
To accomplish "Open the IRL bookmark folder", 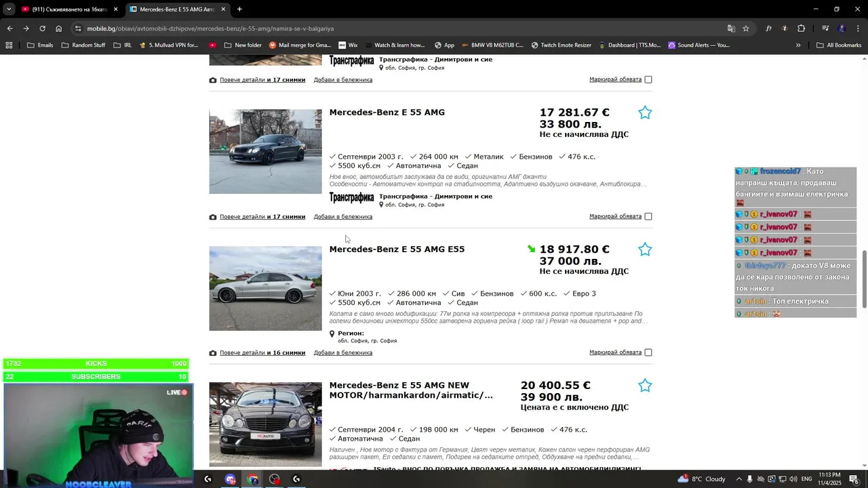I will click(x=123, y=45).
